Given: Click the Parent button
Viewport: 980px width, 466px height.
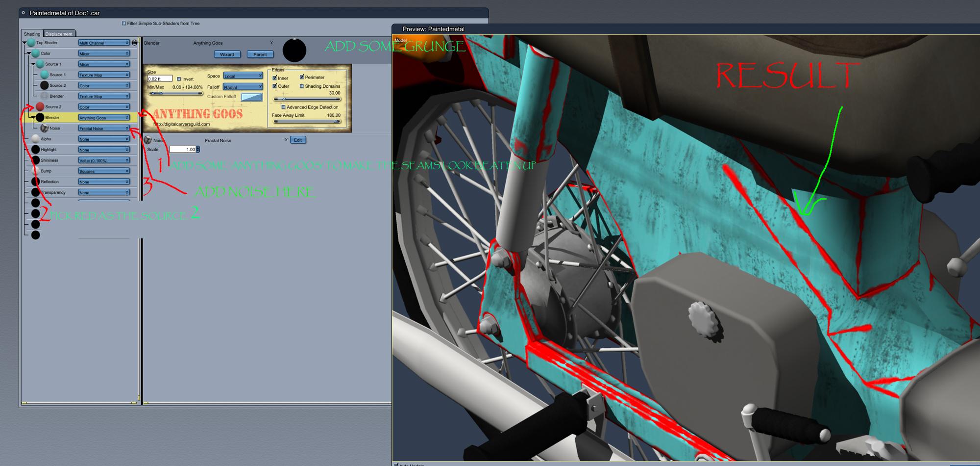Looking at the screenshot, I should click(x=260, y=54).
